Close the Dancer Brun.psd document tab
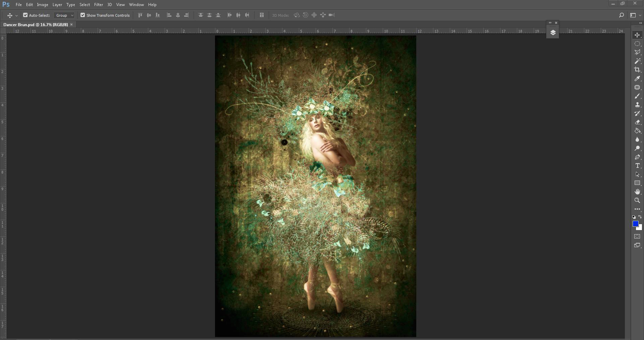 [x=71, y=24]
